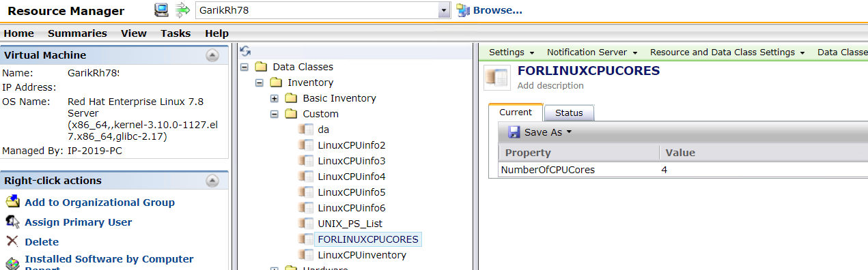The height and width of the screenshot is (270, 868).
Task: Click the Basic Inventory folder icon
Action: 290,98
